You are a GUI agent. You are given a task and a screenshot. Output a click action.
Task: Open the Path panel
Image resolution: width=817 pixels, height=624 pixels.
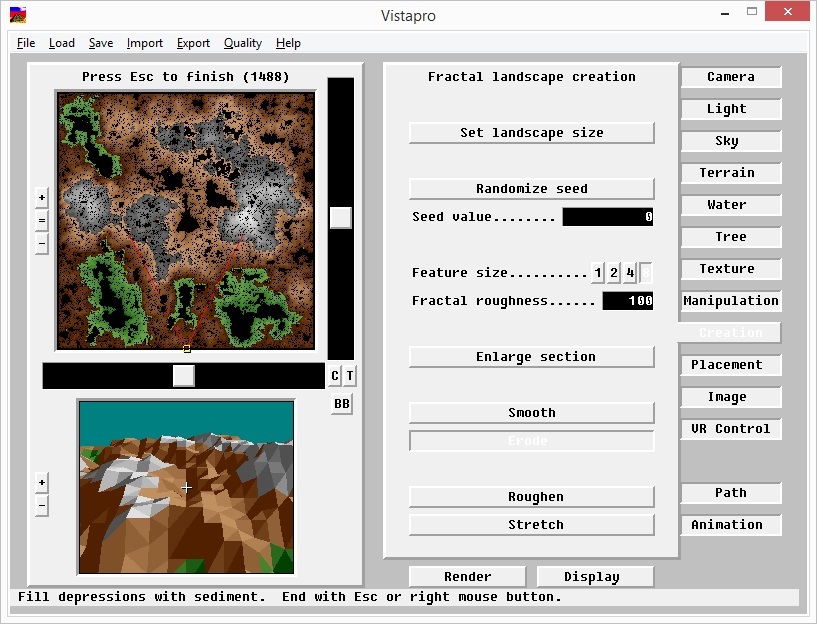(x=731, y=493)
